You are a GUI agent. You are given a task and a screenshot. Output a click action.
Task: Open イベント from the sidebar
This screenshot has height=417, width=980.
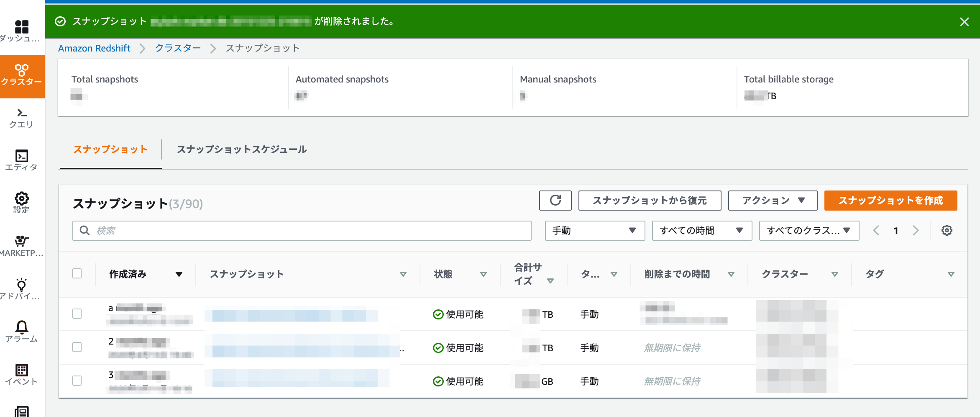22,374
